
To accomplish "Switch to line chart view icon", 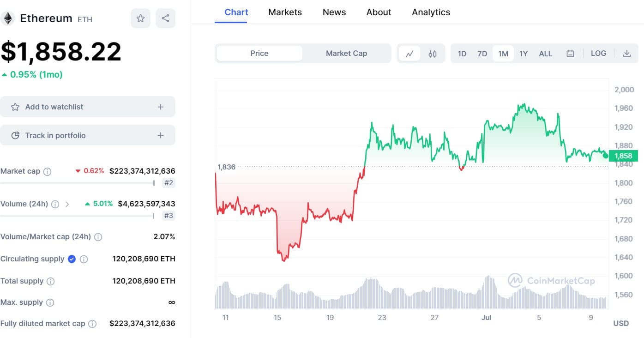I will tap(409, 54).
